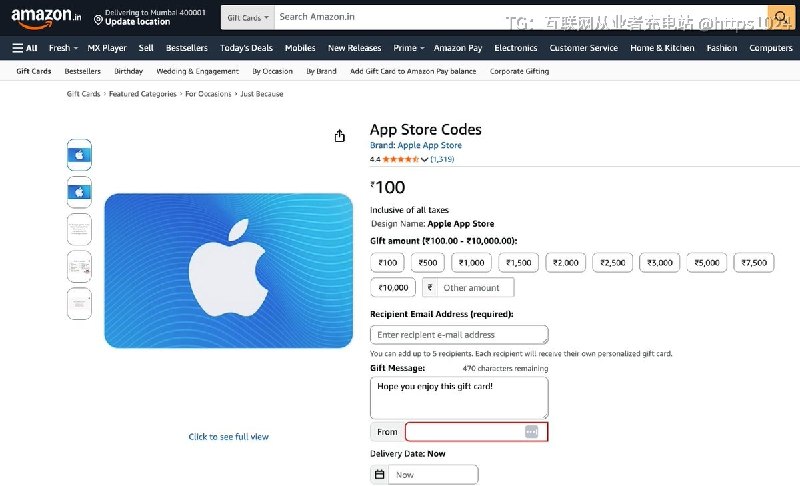Select the third product thumbnail
The width and height of the screenshot is (800, 486).
(x=79, y=229)
